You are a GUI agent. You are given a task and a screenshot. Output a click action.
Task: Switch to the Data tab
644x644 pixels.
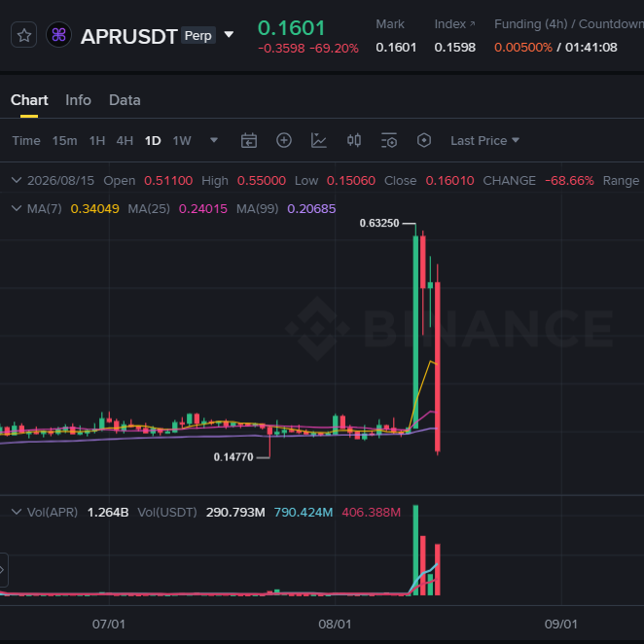pos(125,100)
